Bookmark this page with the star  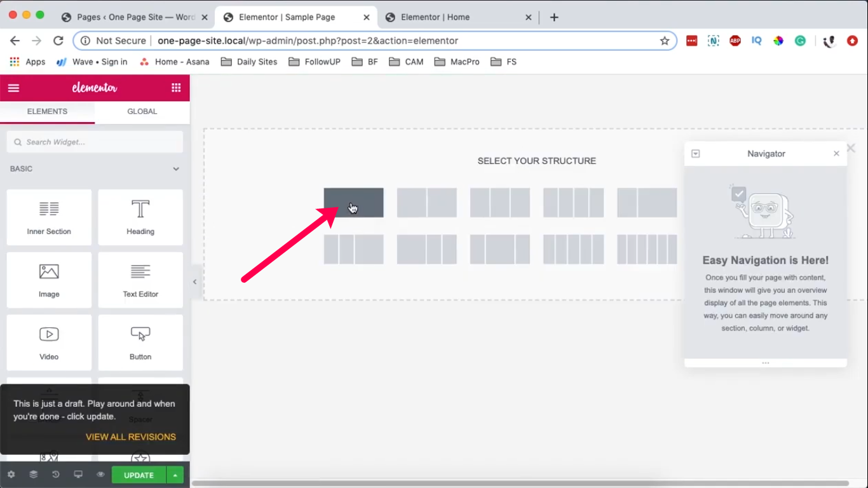tap(665, 41)
